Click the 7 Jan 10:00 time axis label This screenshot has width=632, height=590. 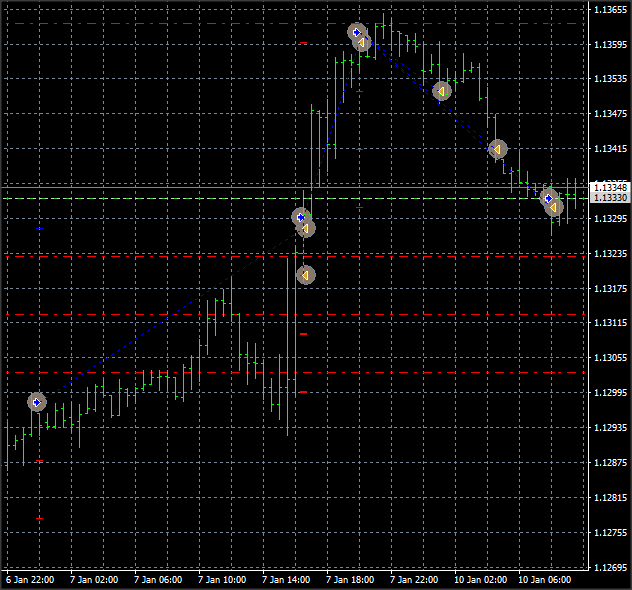222,580
